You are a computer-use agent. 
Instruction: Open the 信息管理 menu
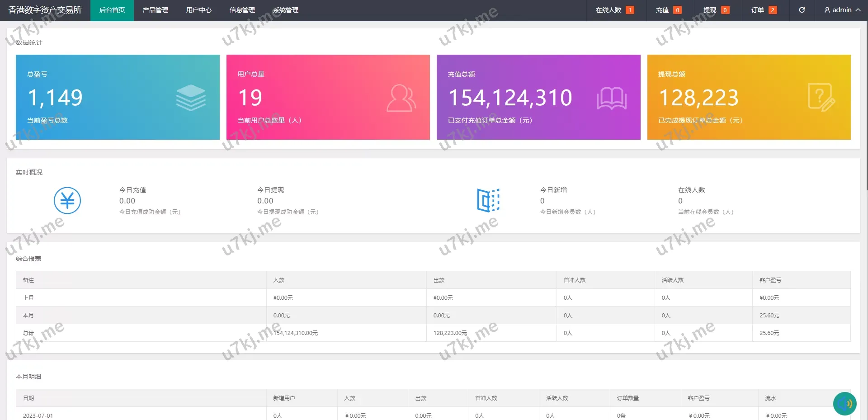242,10
